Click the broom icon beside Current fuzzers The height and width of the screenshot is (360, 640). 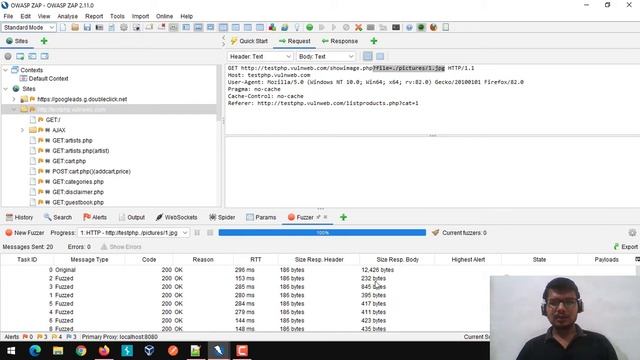pyautogui.click(x=436, y=233)
